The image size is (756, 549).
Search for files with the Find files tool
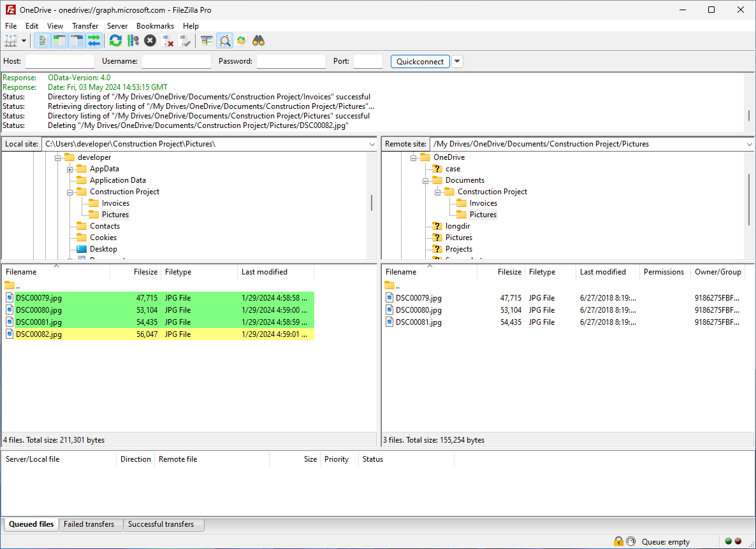pos(258,40)
